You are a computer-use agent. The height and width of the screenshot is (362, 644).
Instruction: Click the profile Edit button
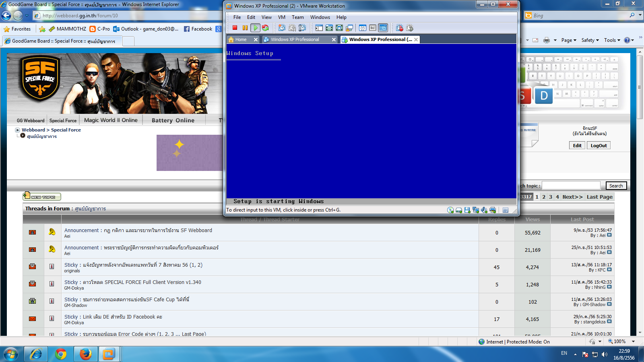(x=577, y=146)
